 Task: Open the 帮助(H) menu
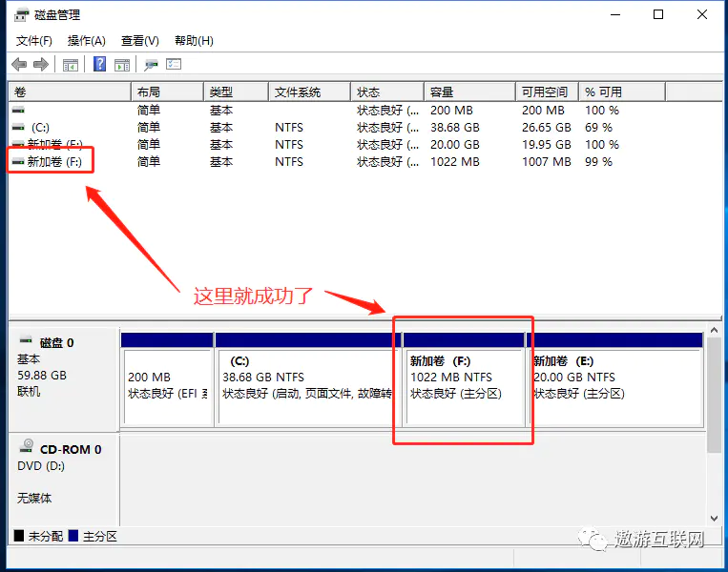click(194, 41)
